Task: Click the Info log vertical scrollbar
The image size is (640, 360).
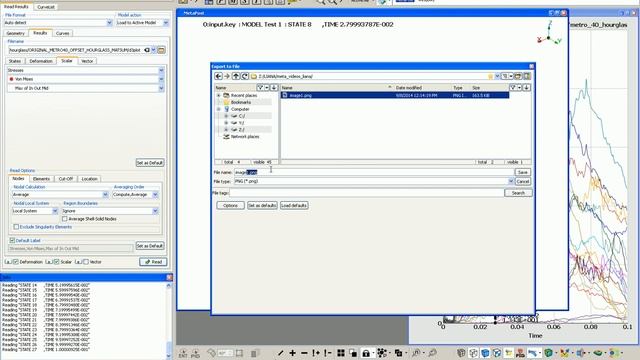Action: pyautogui.click(x=169, y=320)
